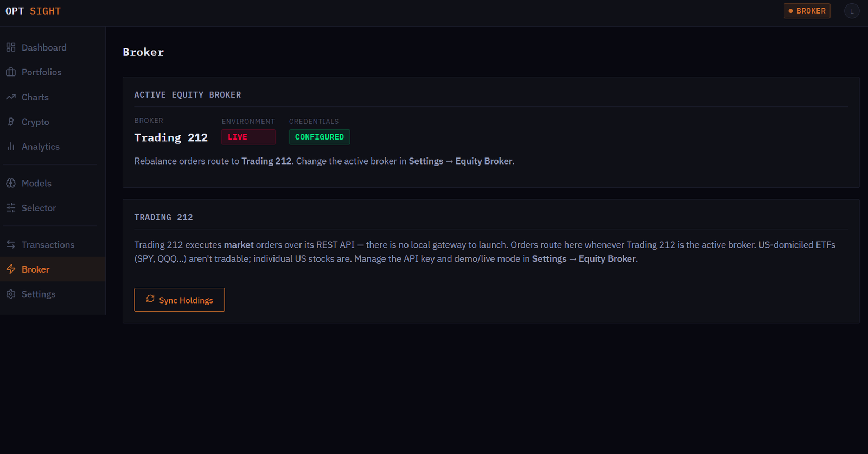Click the Portfolios briefcase icon
Image resolution: width=868 pixels, height=454 pixels.
tap(11, 72)
